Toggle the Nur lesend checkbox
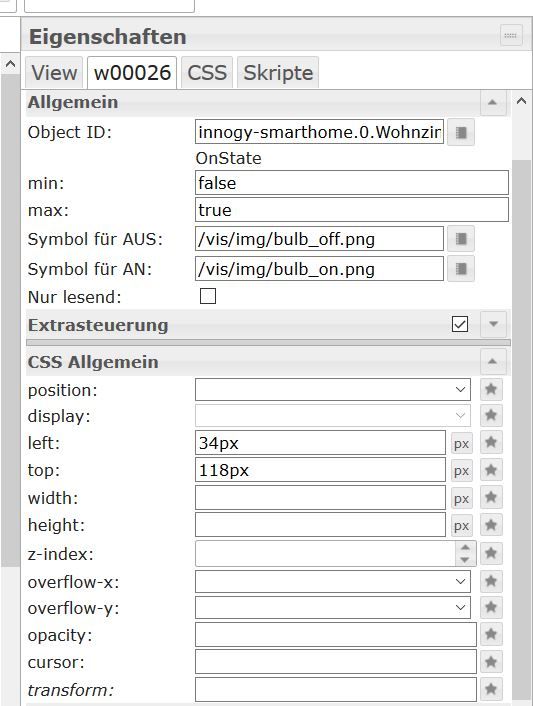The image size is (533, 706). (208, 296)
